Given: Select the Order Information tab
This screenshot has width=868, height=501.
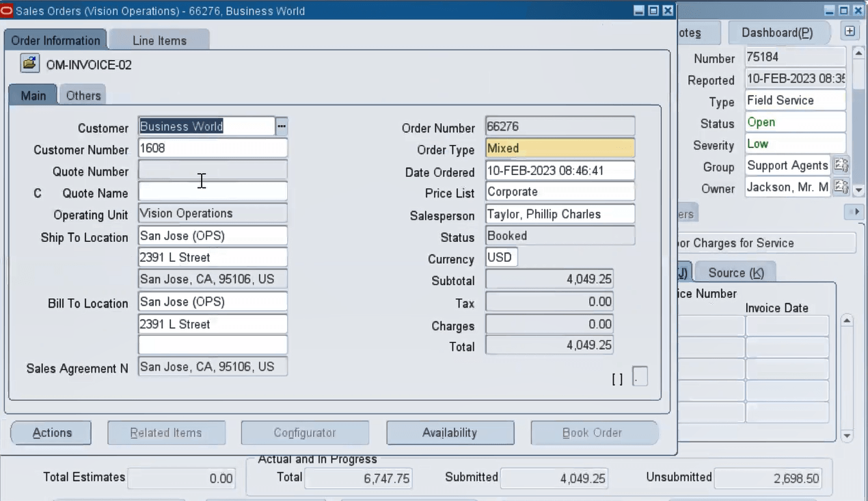Looking at the screenshot, I should coord(55,40).
